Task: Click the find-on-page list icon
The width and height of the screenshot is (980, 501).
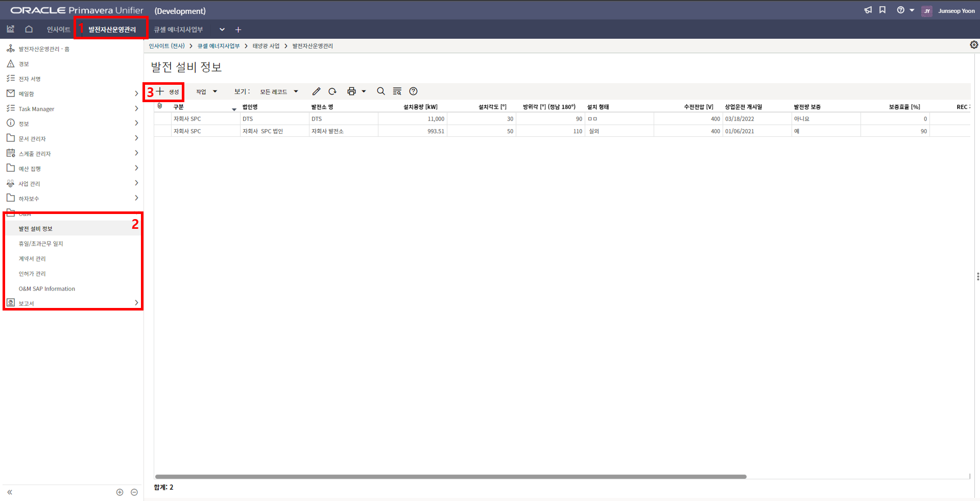Action: [397, 91]
